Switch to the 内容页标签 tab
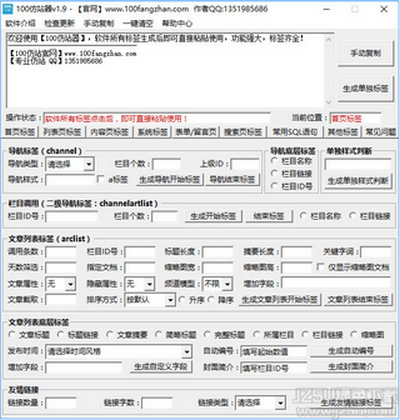The height and width of the screenshot is (420, 400). [x=110, y=132]
